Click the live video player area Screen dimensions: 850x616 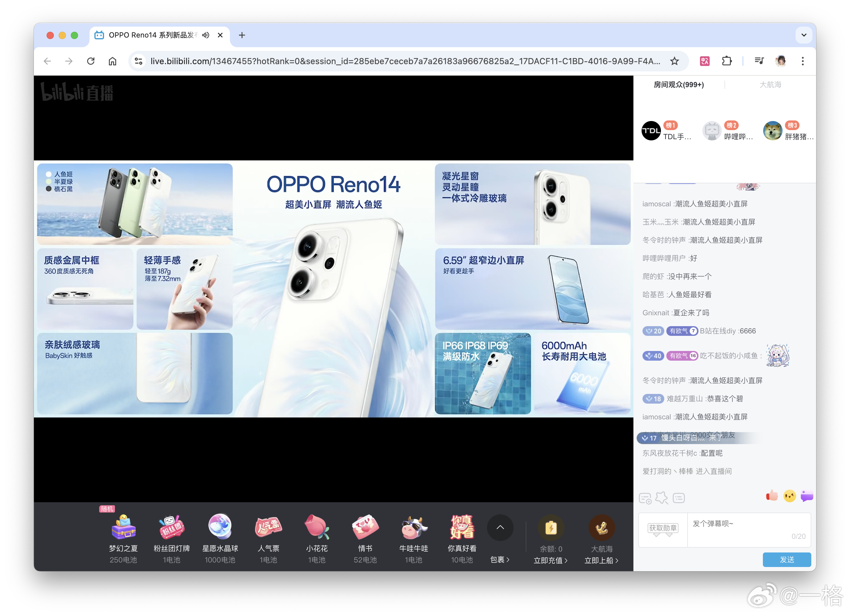(x=333, y=289)
